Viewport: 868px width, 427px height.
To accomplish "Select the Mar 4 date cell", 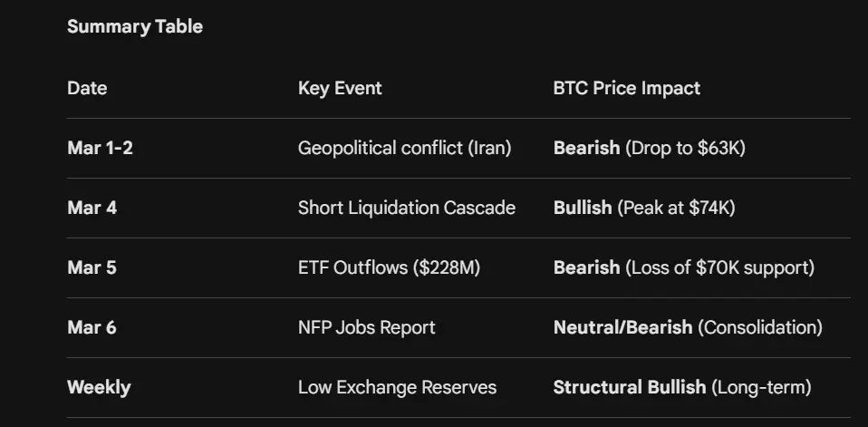I will (x=92, y=208).
